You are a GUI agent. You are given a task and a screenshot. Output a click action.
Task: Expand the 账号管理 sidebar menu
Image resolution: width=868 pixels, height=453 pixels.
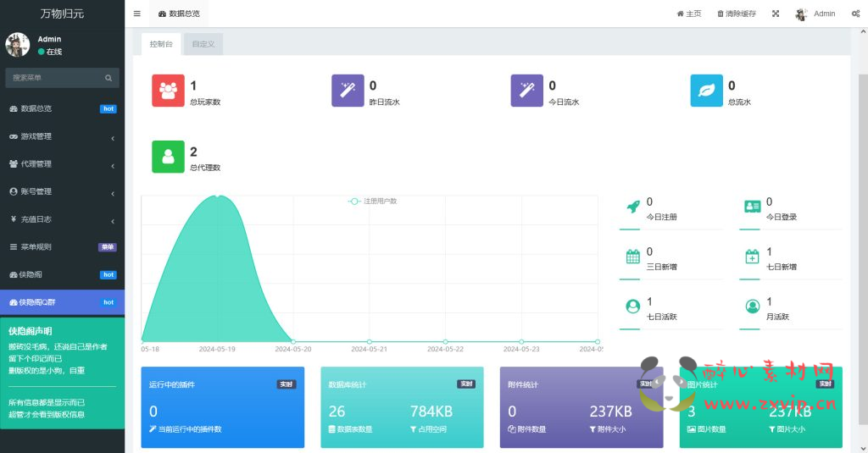pos(62,191)
